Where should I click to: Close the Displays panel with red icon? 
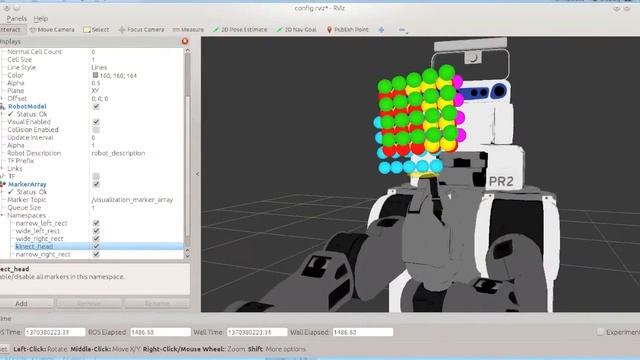point(185,41)
